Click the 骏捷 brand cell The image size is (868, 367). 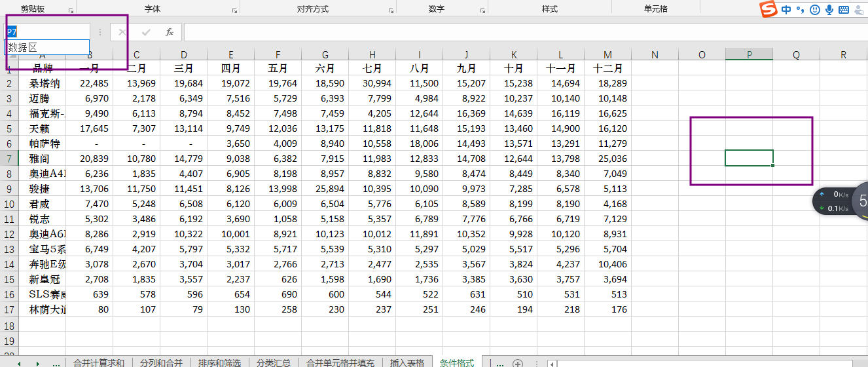(x=43, y=189)
